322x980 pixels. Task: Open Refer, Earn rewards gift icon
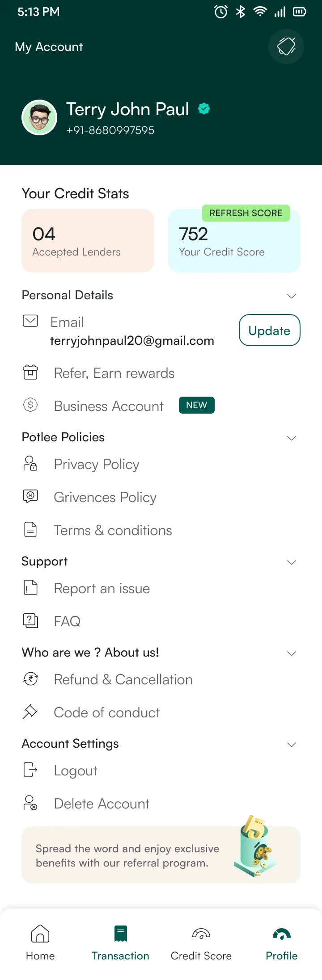pyautogui.click(x=30, y=372)
